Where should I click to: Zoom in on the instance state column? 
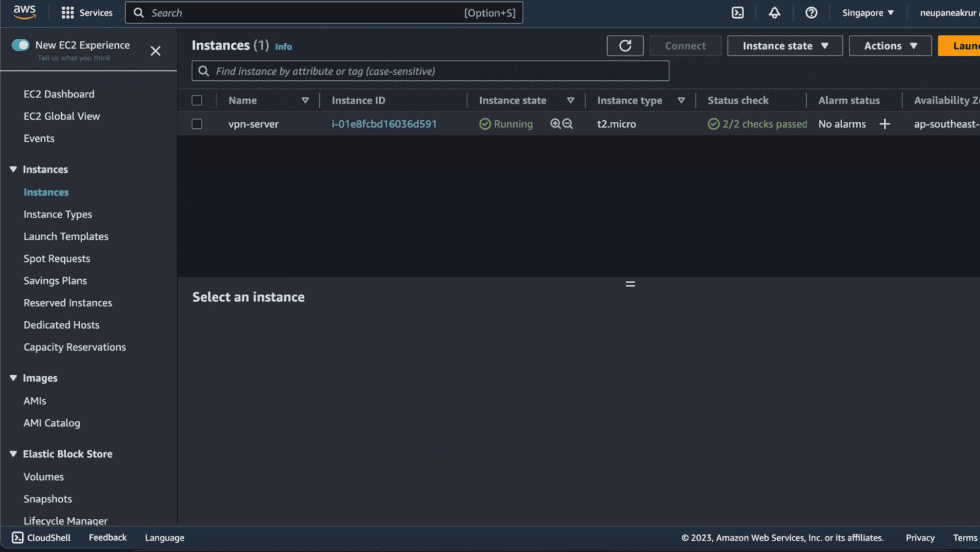click(x=556, y=124)
